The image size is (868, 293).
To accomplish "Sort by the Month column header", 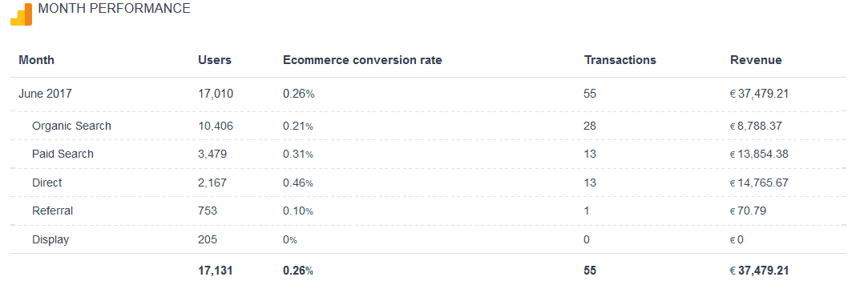I will (x=37, y=60).
